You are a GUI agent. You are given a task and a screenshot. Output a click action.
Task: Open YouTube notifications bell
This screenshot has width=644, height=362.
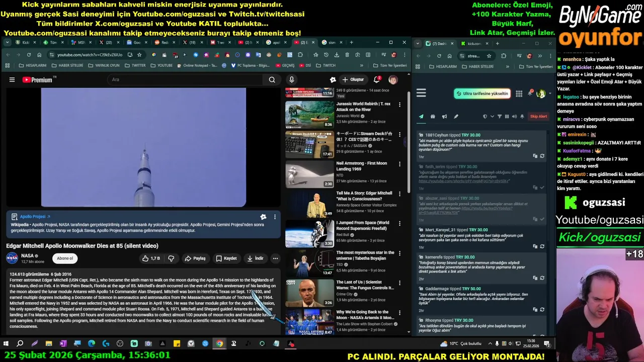click(x=377, y=79)
